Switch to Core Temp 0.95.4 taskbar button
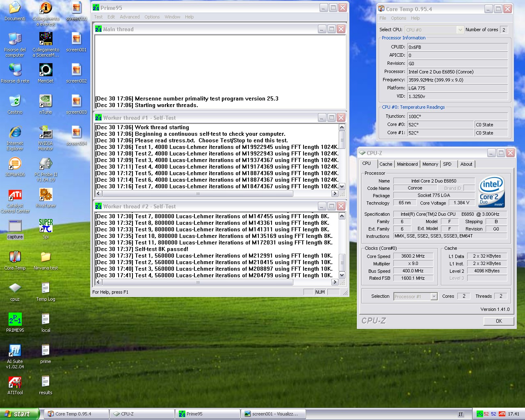This screenshot has height=420, width=525. [76, 414]
